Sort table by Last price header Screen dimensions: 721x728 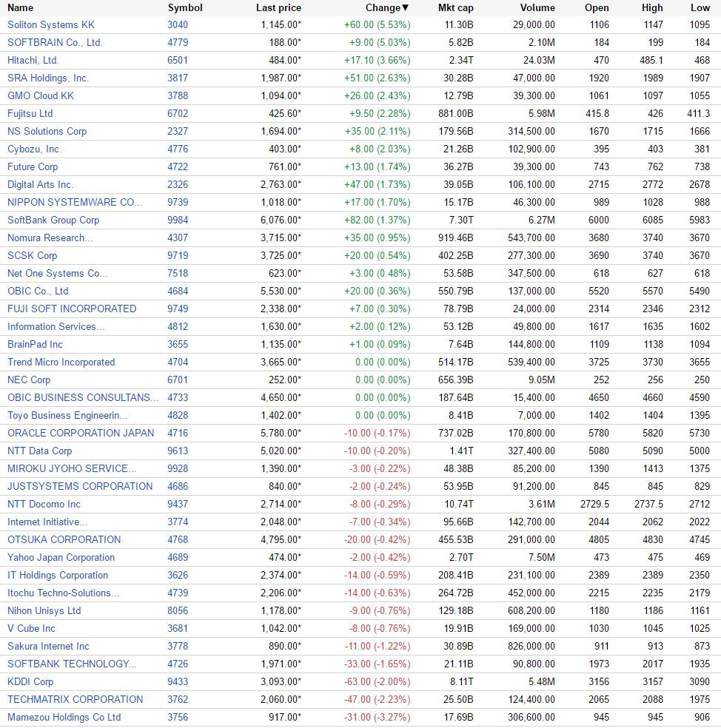[278, 8]
